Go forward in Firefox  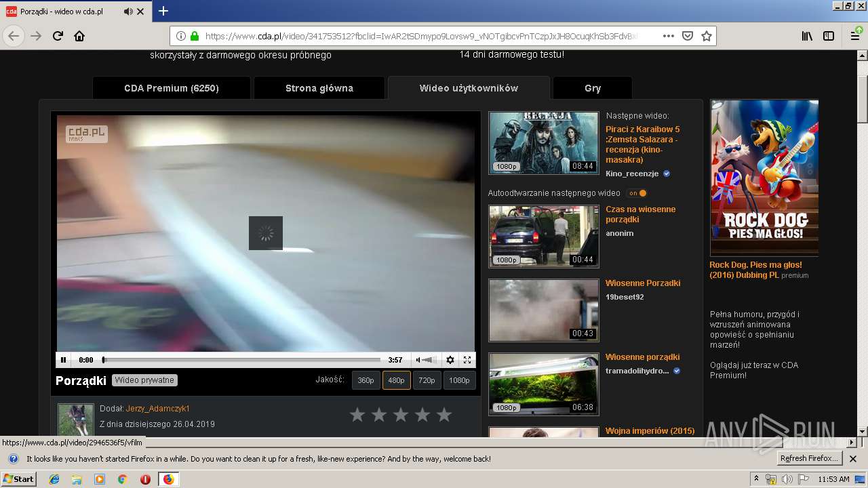(36, 36)
